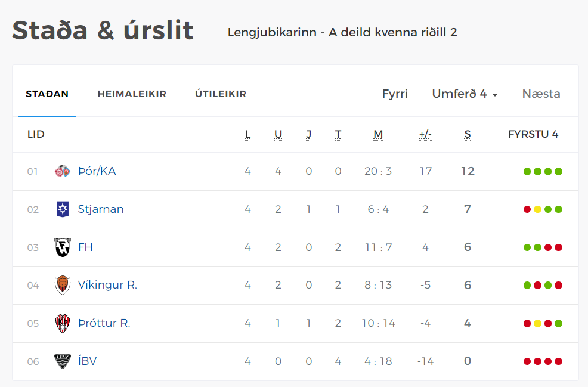This screenshot has height=387, width=588.
Task: Open the ÍBV team link
Action: pyautogui.click(x=88, y=361)
